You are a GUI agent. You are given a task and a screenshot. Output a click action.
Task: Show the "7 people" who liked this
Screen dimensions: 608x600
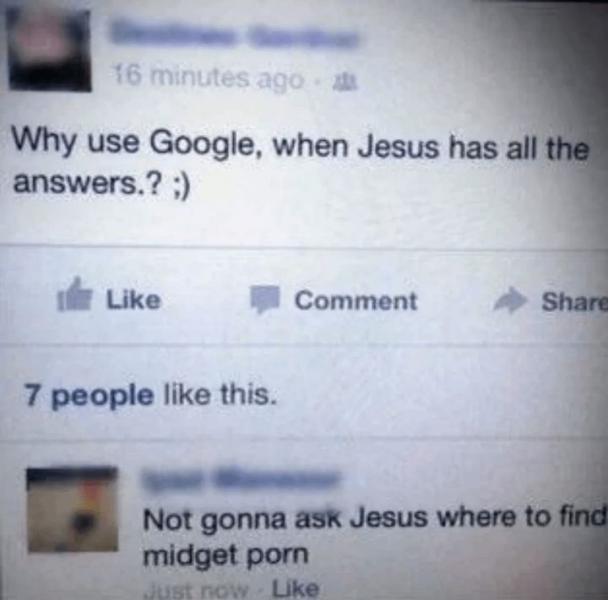[x=89, y=396]
